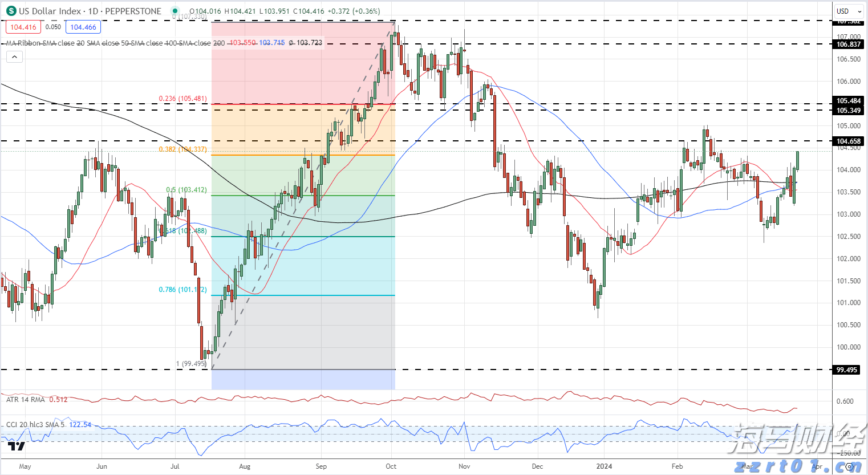Screen dimensions: 868x475
Task: Select Fib level label 0.5 (103.412)
Action: 186,190
